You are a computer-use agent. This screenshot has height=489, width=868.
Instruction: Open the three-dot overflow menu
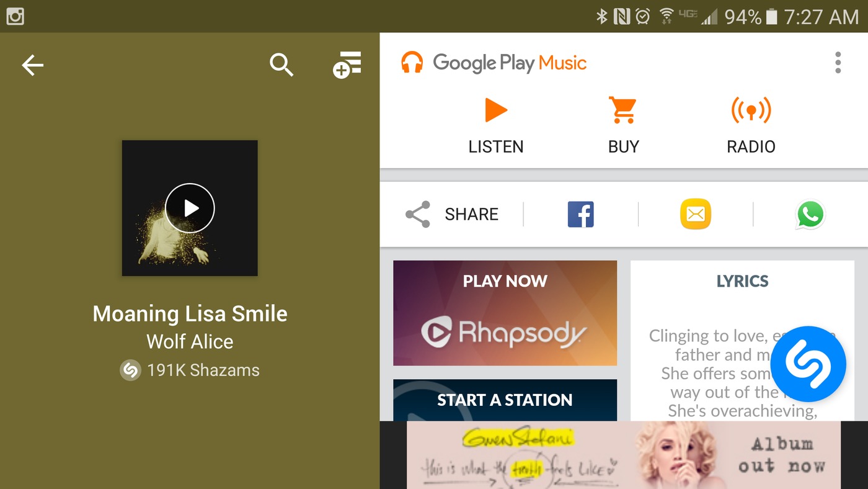point(838,63)
